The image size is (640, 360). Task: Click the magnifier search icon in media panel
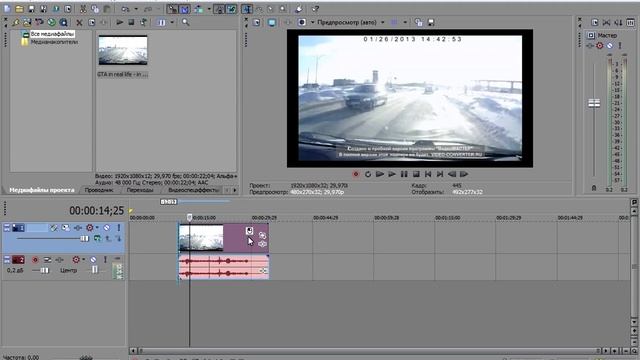click(x=186, y=22)
